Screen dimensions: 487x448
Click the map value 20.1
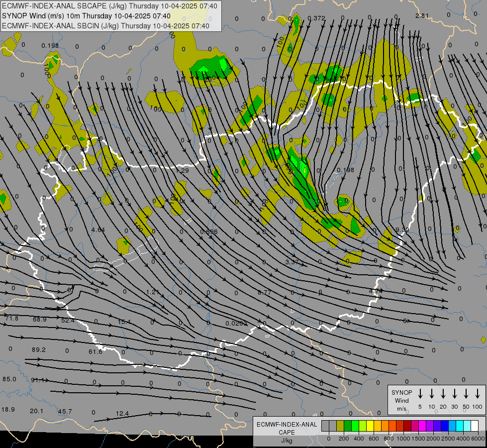pos(37,411)
